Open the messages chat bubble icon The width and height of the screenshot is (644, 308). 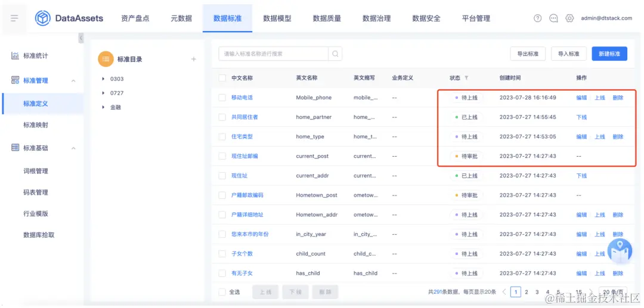pyautogui.click(x=553, y=18)
